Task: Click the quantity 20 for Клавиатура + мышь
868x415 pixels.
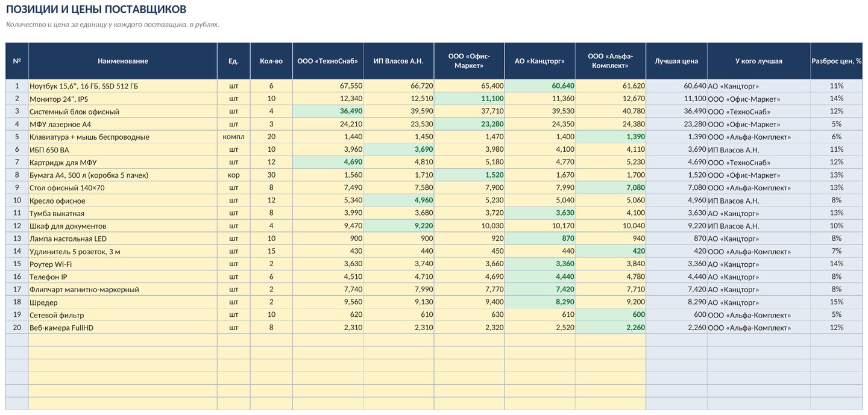Action: 271,137
